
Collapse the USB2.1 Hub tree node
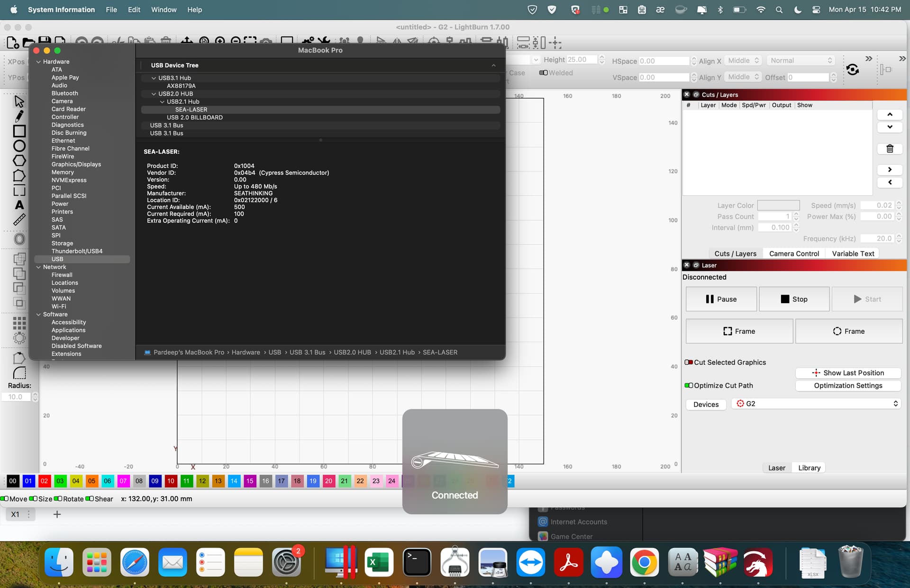[162, 102]
